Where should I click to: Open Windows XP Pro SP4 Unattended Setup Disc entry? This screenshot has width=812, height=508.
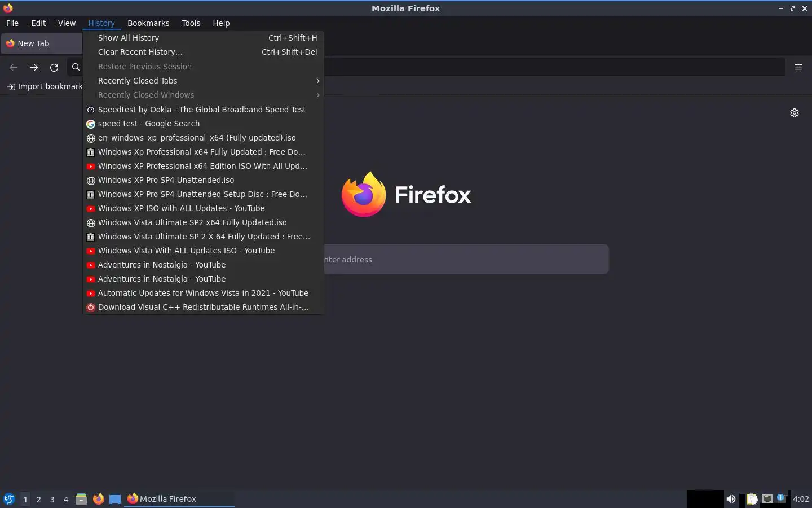point(203,194)
